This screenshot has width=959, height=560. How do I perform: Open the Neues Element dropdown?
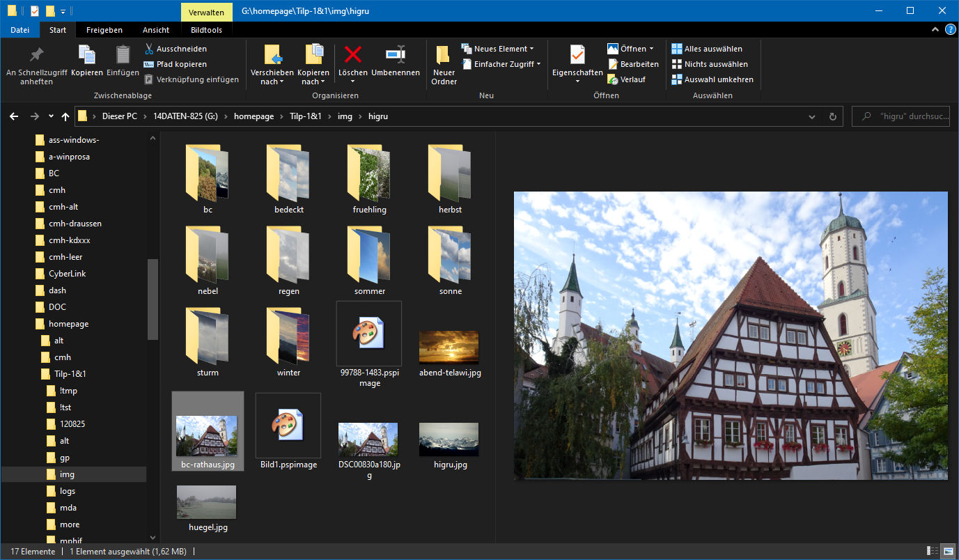coord(498,49)
